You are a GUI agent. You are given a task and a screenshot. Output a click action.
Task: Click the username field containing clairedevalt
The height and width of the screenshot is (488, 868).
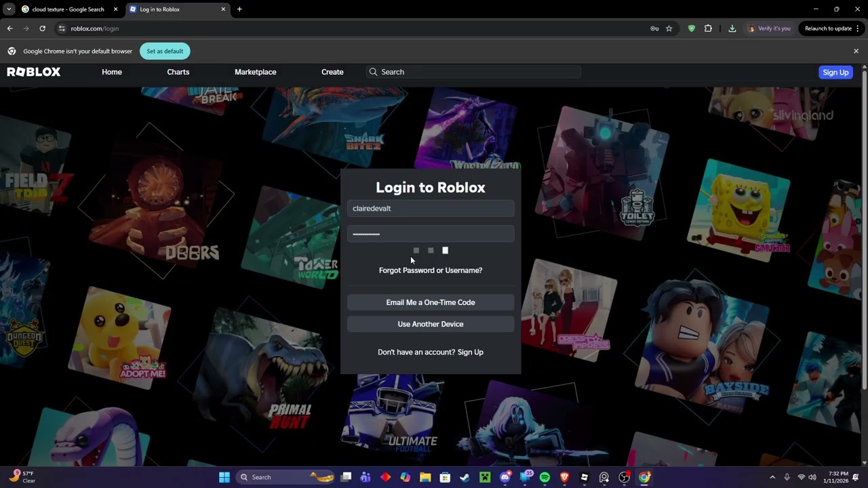click(431, 208)
